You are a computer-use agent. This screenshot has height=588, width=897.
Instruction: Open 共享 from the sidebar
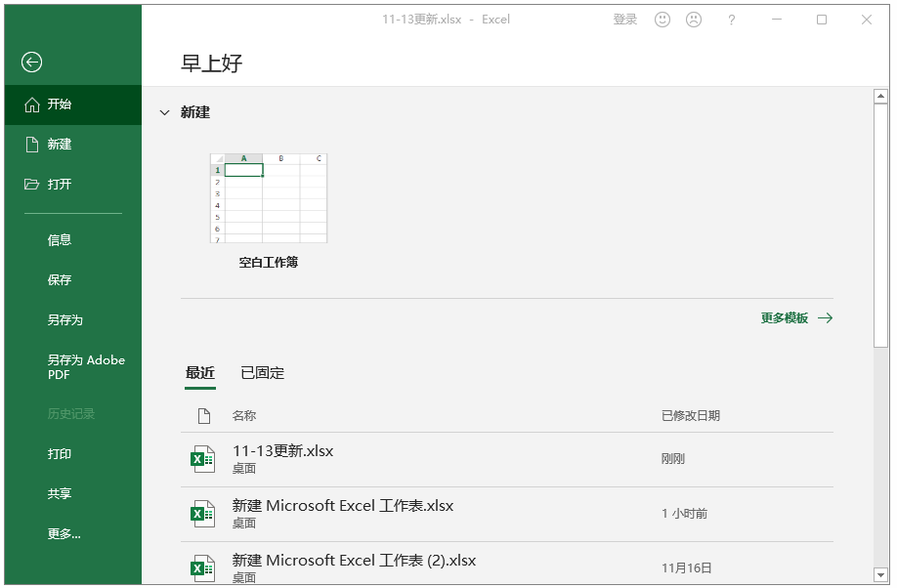(60, 493)
